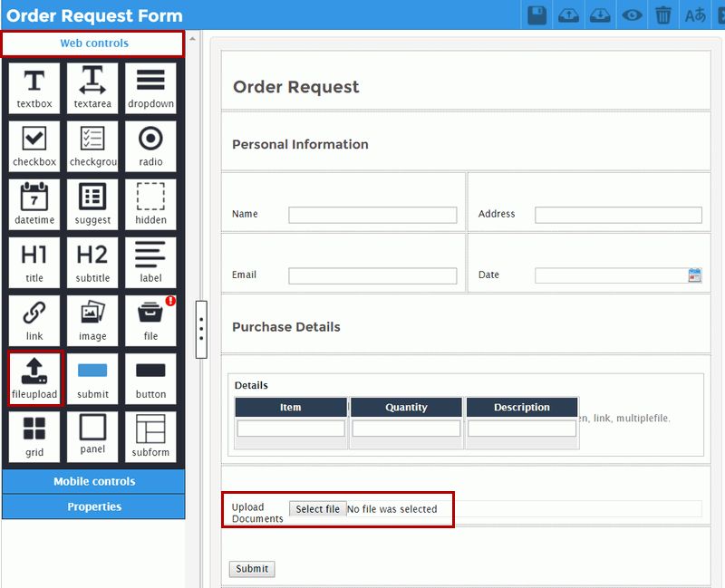Add a datetime control
The image size is (725, 588).
pos(34,204)
